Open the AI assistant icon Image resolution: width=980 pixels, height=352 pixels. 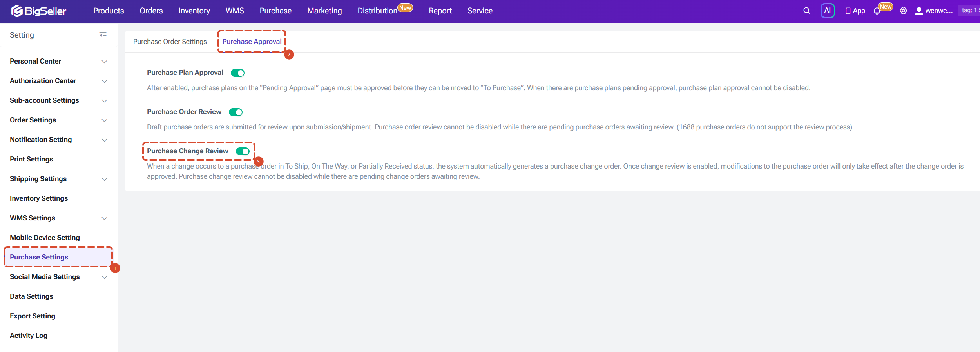(827, 11)
